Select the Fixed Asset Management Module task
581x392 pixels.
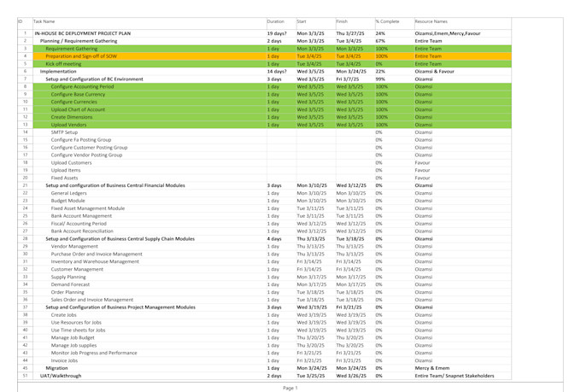pyautogui.click(x=88, y=208)
